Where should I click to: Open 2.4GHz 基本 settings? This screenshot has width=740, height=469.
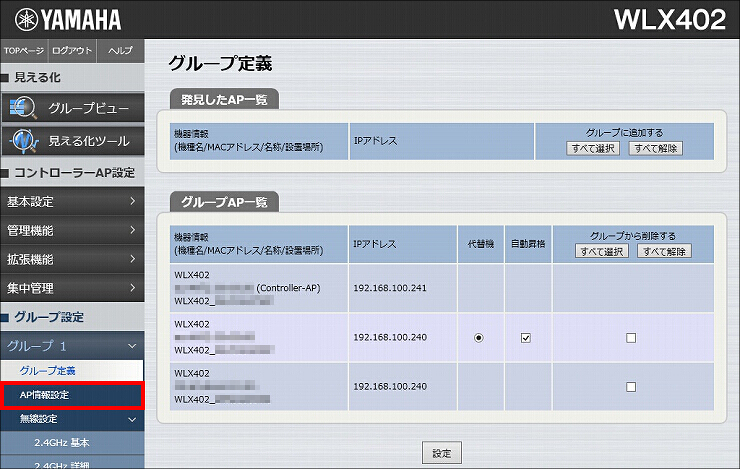click(72, 443)
